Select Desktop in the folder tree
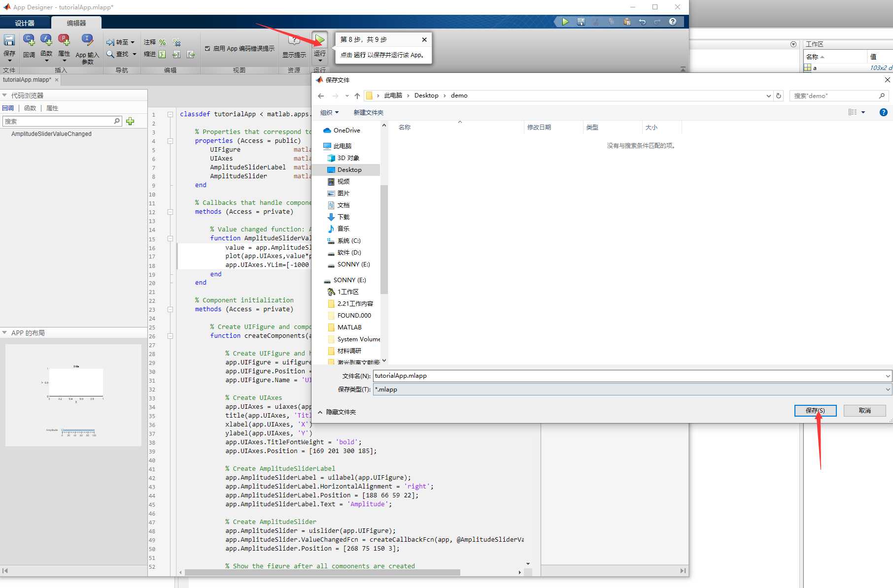893x588 pixels. click(x=349, y=170)
